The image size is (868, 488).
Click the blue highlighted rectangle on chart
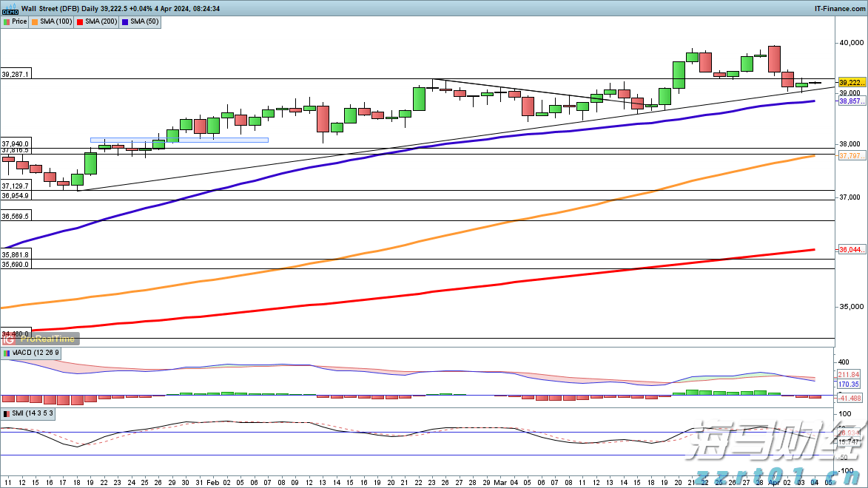point(179,140)
